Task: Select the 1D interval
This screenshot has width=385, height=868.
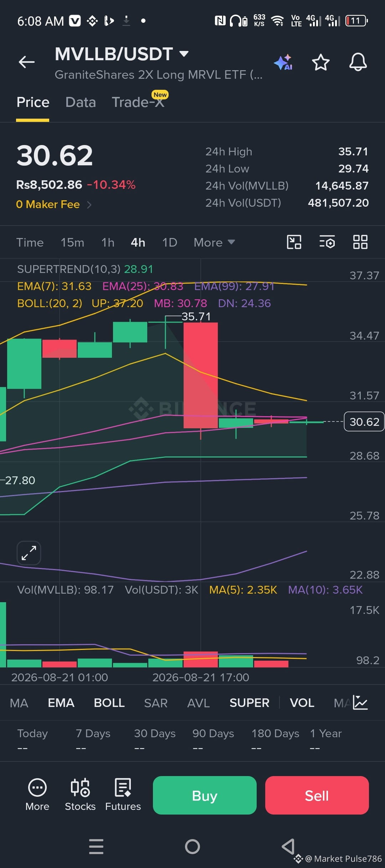Action: pos(170,243)
